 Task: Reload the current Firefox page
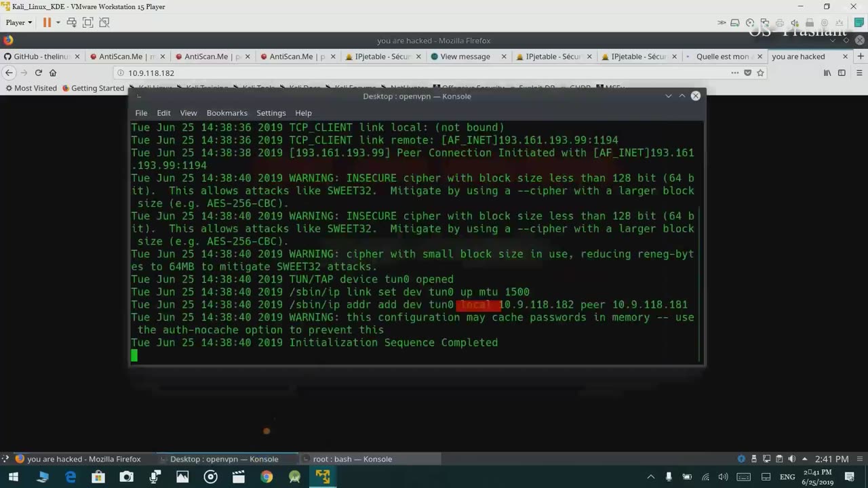[39, 73]
